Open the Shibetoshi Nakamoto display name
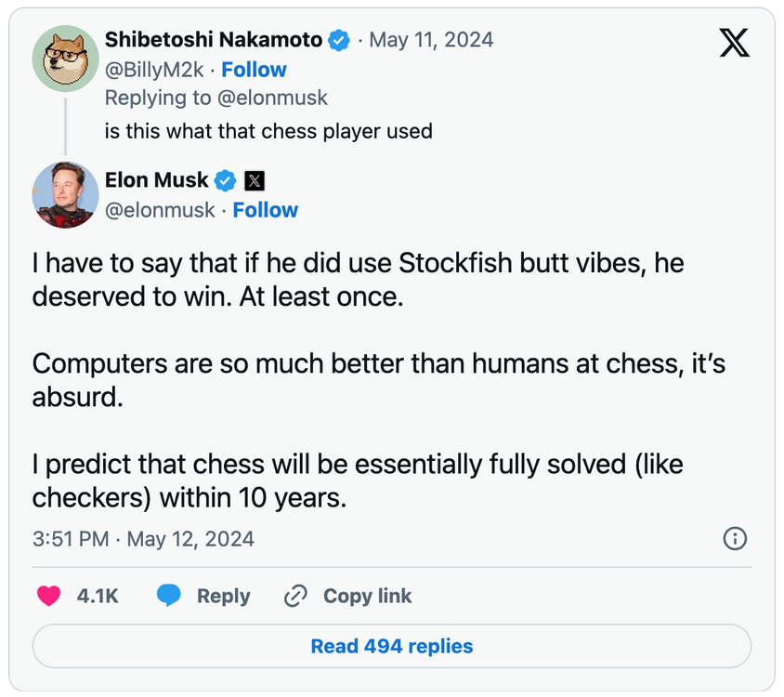784x697 pixels. pyautogui.click(x=214, y=40)
